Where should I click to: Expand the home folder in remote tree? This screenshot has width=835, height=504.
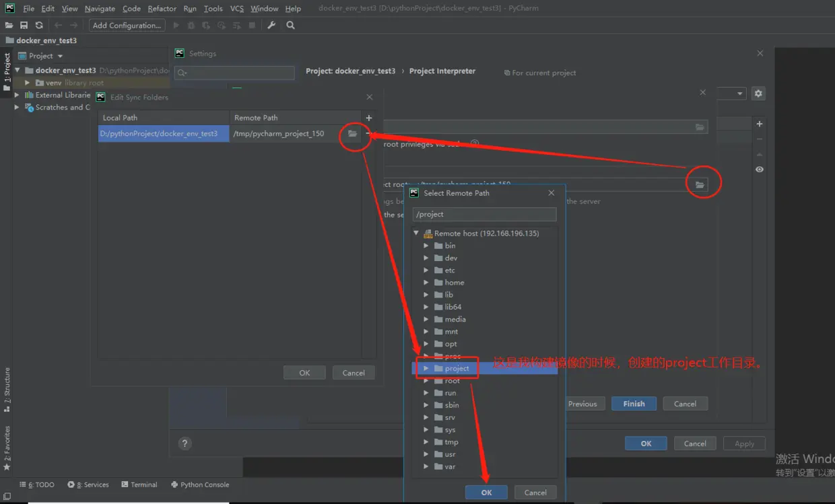click(426, 283)
